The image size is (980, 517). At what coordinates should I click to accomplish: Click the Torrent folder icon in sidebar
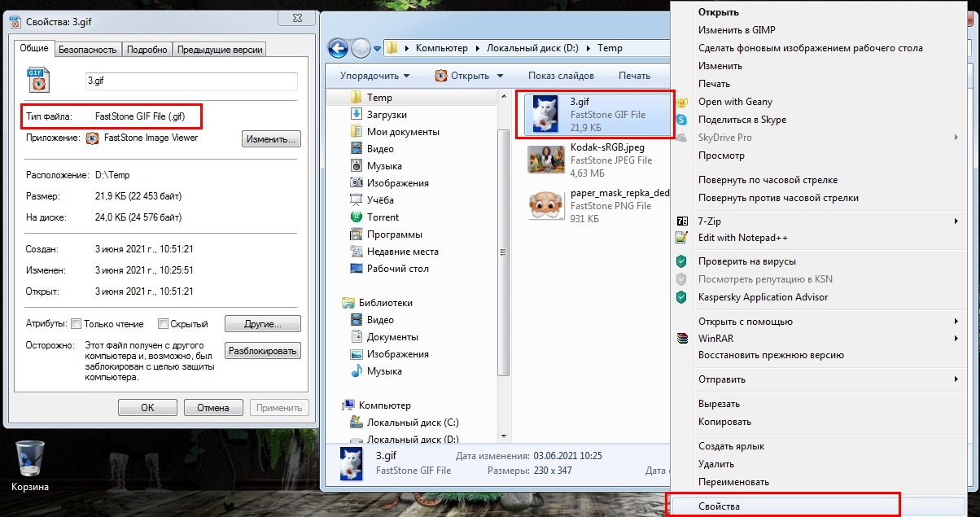(x=356, y=217)
